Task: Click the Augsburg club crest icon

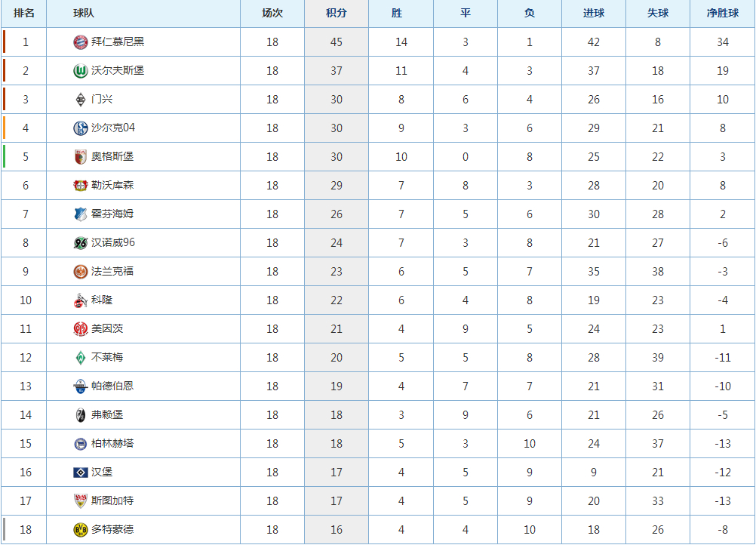Action: click(81, 157)
